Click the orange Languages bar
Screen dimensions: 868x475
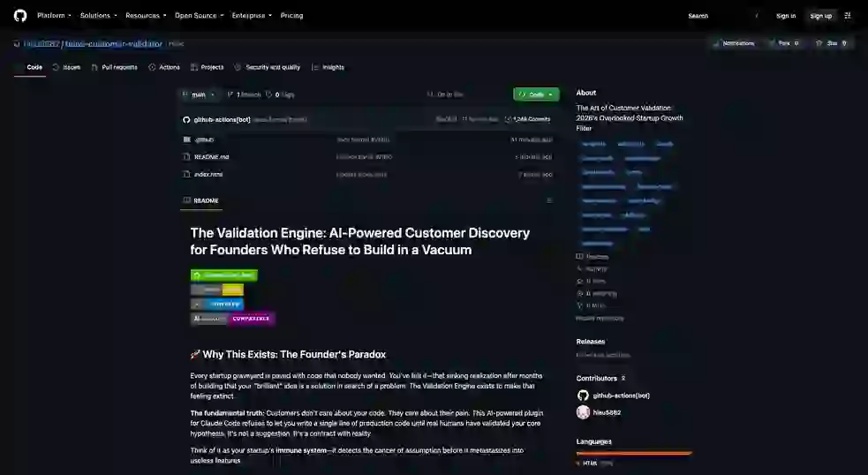(634, 454)
